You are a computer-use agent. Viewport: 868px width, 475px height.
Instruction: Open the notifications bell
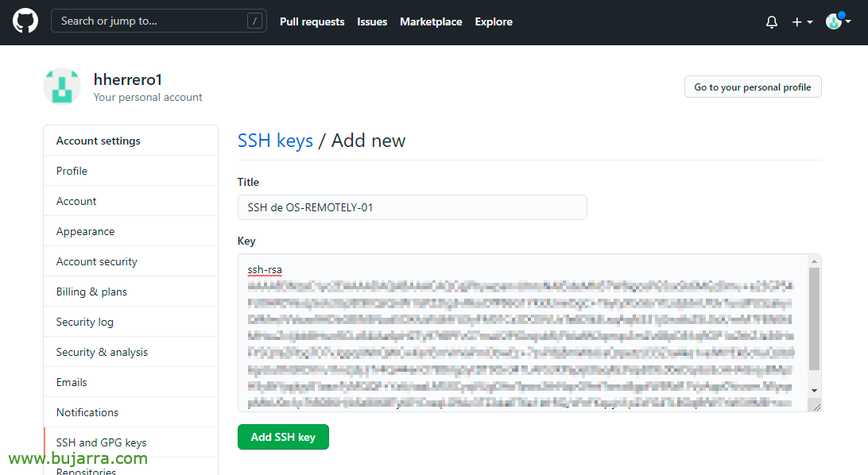(x=772, y=22)
